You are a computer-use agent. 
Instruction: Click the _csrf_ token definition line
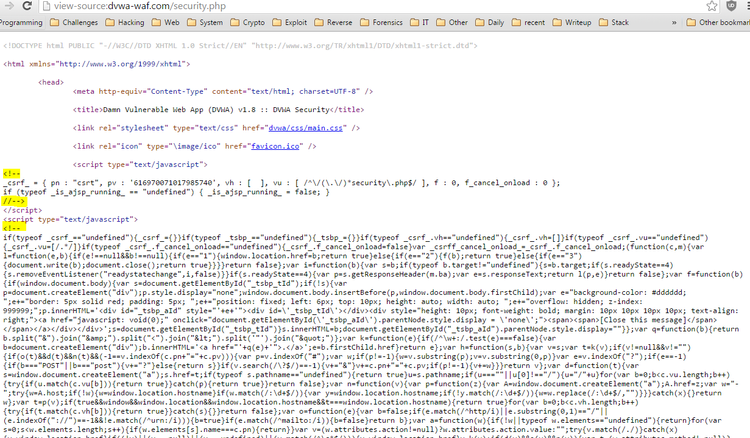pos(281,183)
